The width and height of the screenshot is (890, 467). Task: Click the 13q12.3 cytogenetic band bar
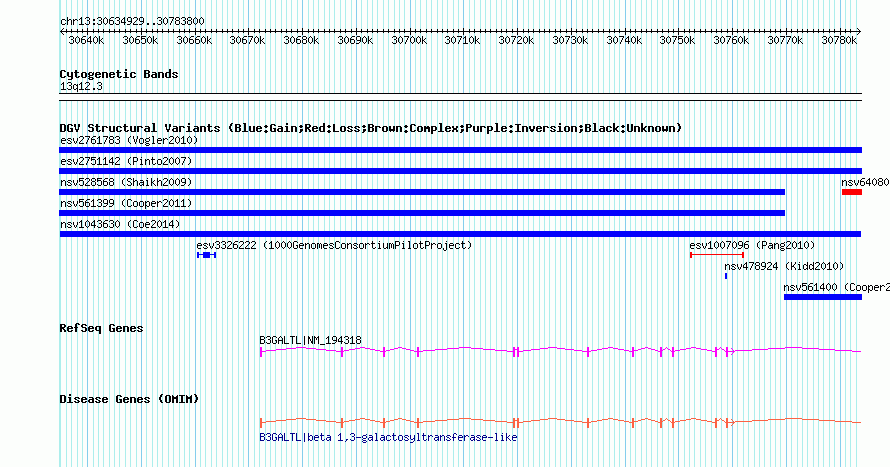460,97
